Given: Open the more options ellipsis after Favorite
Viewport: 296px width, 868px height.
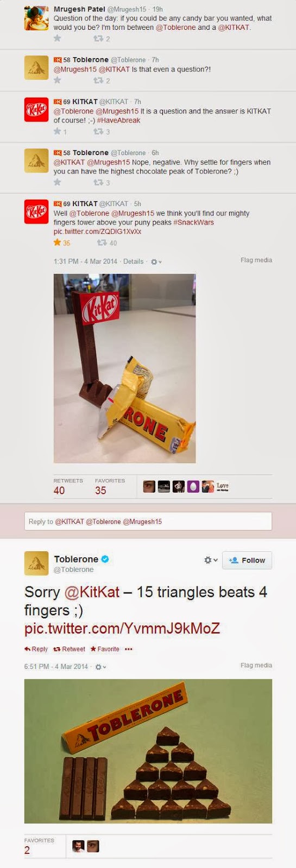Looking at the screenshot, I should (129, 649).
